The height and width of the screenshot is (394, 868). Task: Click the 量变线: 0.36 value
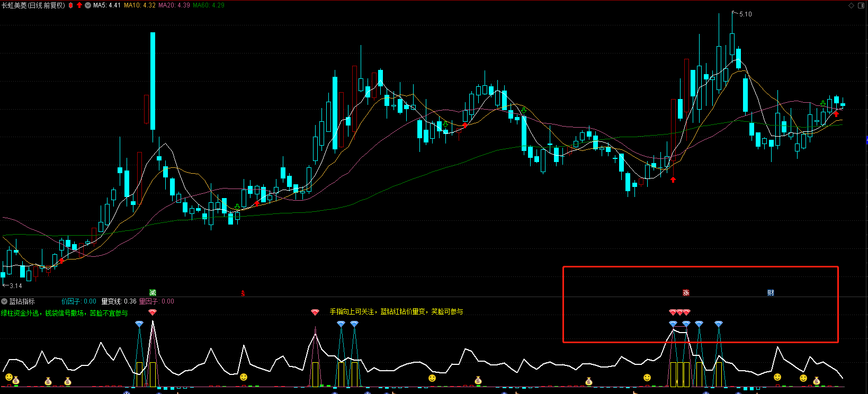pyautogui.click(x=119, y=301)
